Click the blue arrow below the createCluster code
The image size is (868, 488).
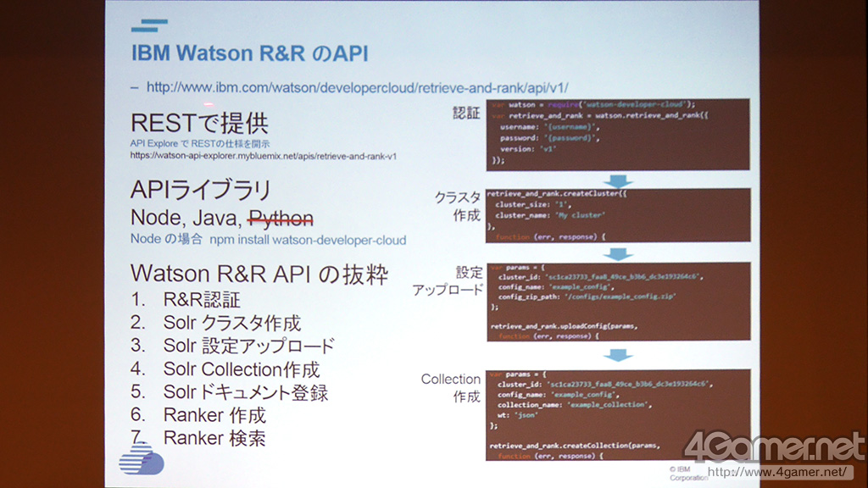pyautogui.click(x=620, y=252)
